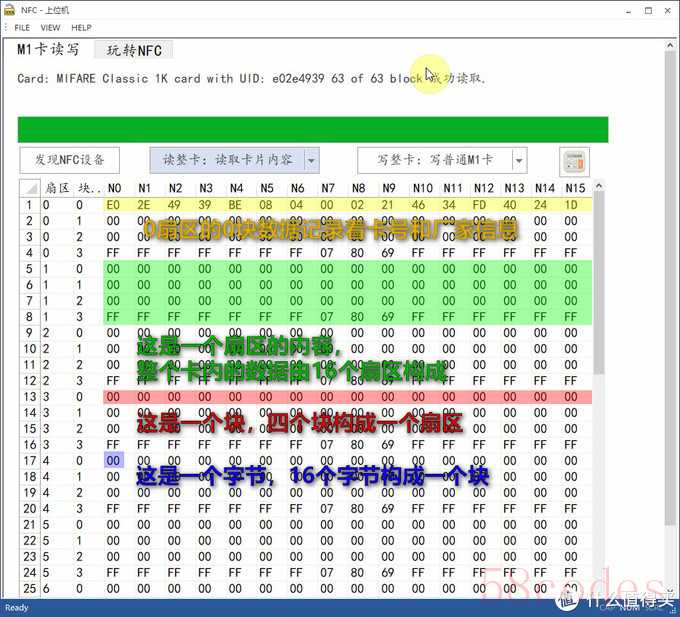Viewport: 680px width, 617px height.
Task: Click N0 cell in red row 13
Action: point(113,397)
